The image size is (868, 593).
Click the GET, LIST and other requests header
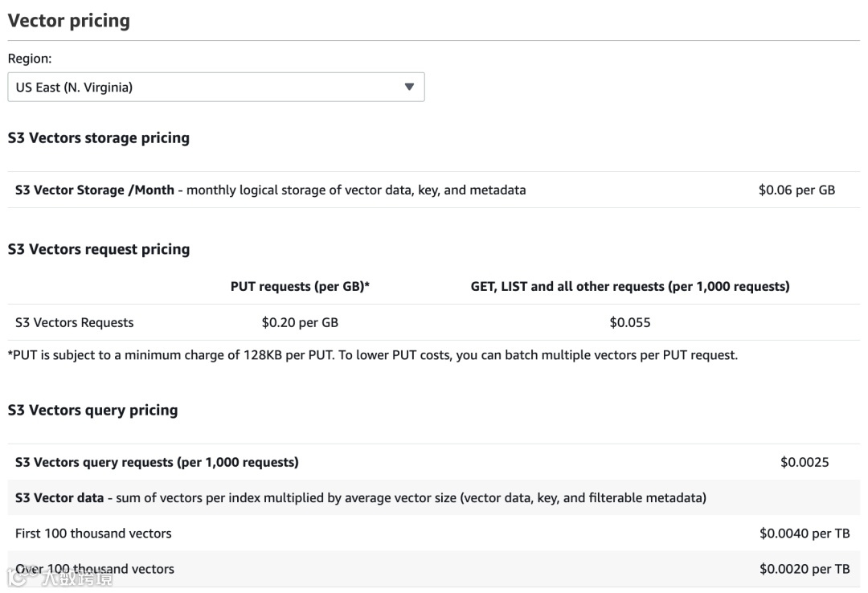(x=629, y=286)
